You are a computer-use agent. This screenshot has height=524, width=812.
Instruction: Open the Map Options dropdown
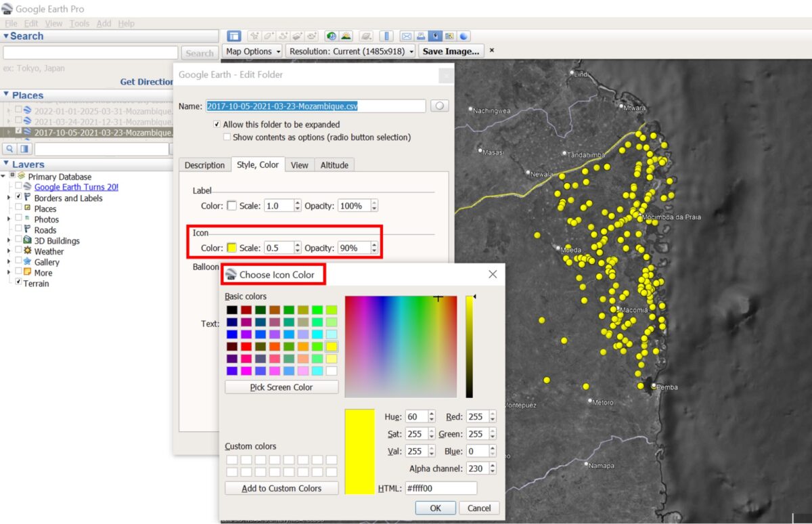coord(252,51)
